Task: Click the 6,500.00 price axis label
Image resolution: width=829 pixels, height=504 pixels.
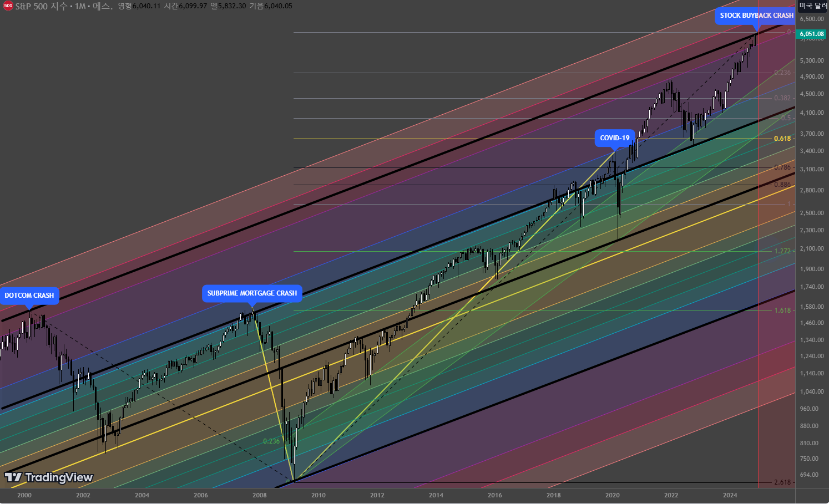Action: 812,19
